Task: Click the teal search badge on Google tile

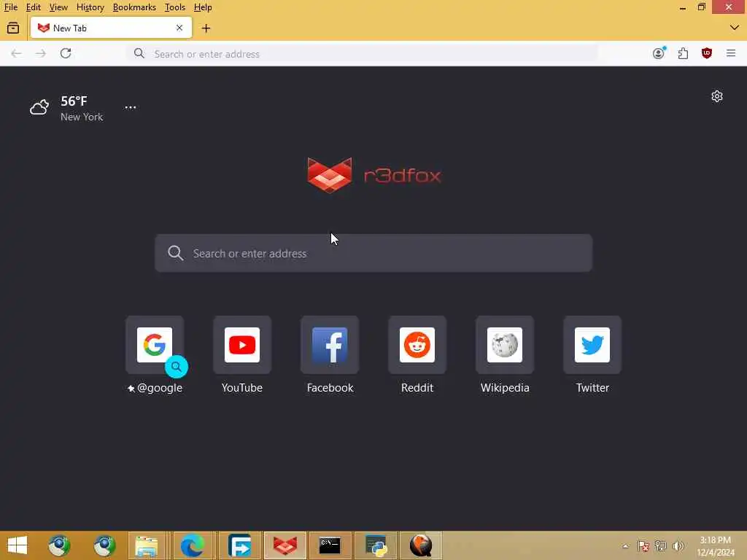Action: pos(177,367)
